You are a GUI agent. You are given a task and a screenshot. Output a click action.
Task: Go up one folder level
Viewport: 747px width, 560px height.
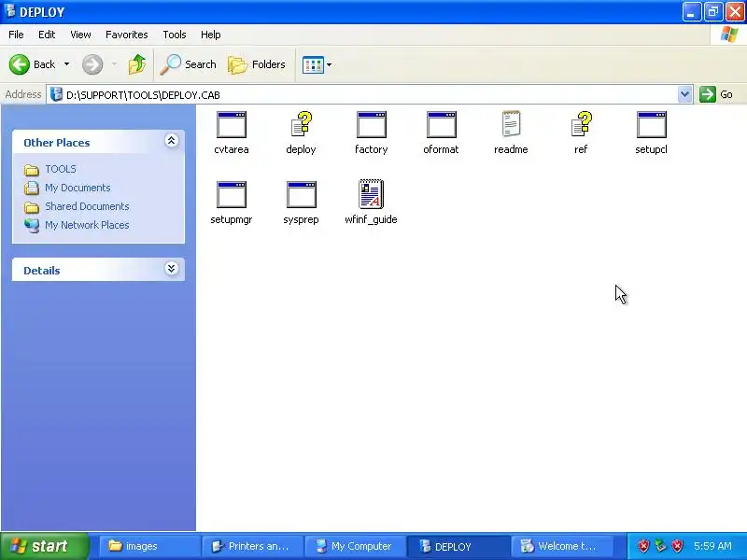pyautogui.click(x=137, y=64)
